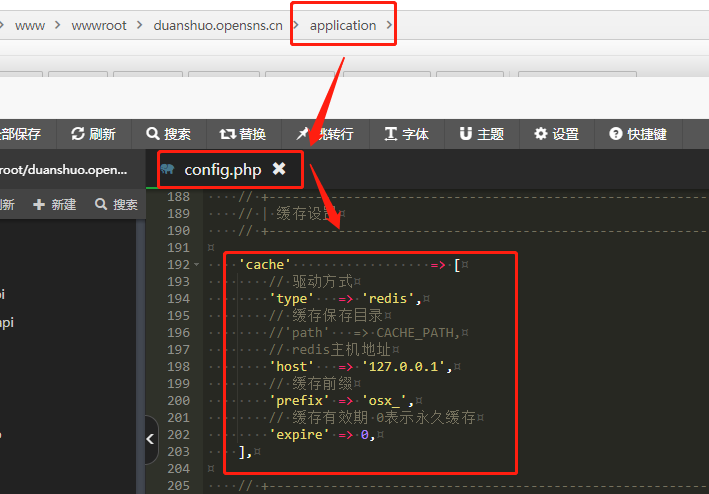Click the sidebar search magnifier icon
This screenshot has height=494, width=709.
101,204
